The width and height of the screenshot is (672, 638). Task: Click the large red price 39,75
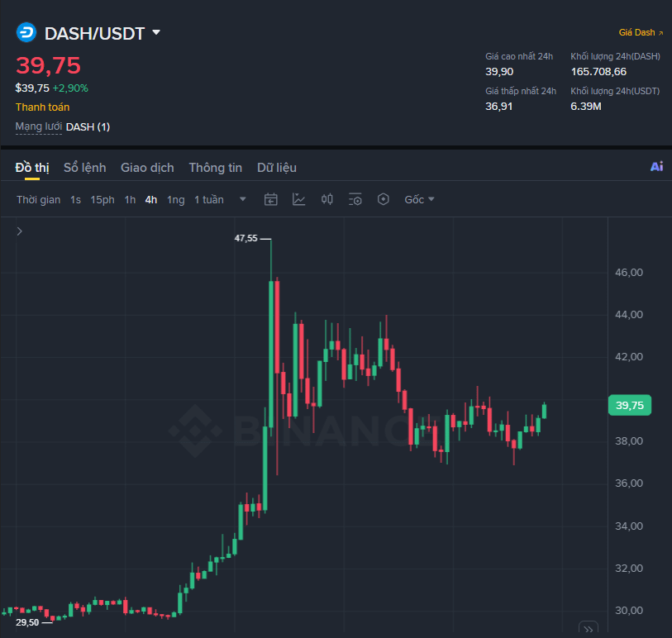click(49, 65)
